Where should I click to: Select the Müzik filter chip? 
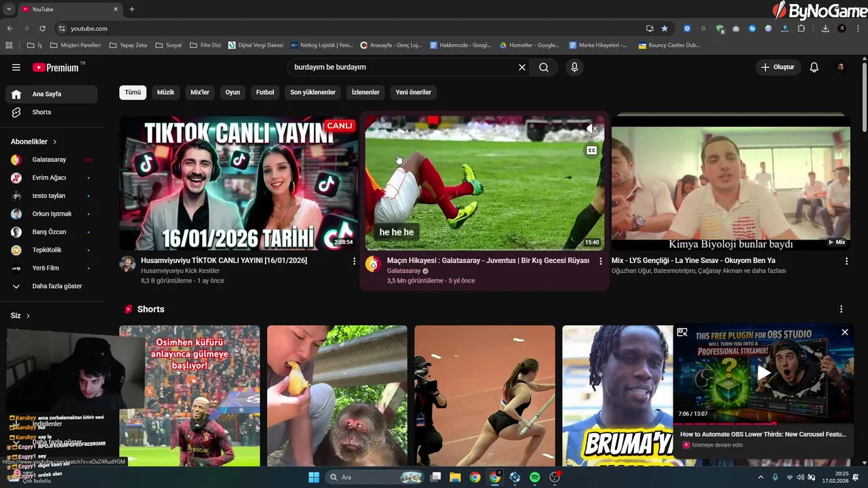click(x=165, y=92)
